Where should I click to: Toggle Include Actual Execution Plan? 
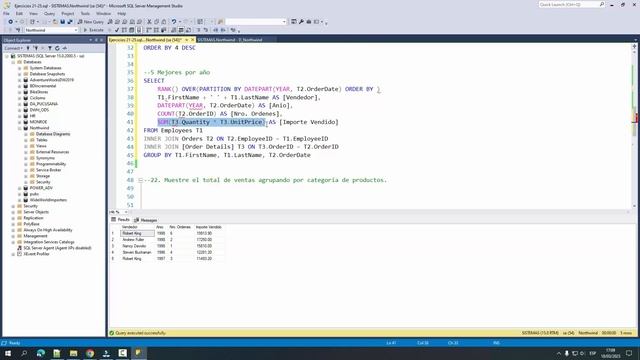tap(148, 30)
